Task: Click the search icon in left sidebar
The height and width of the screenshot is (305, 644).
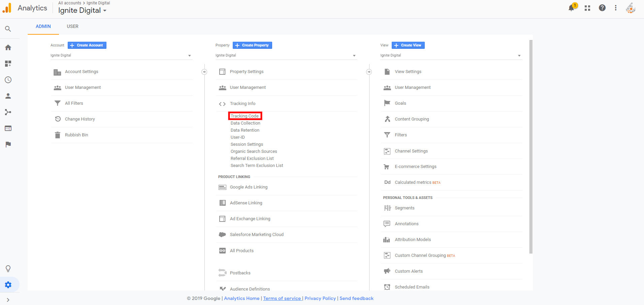Action: [8, 29]
